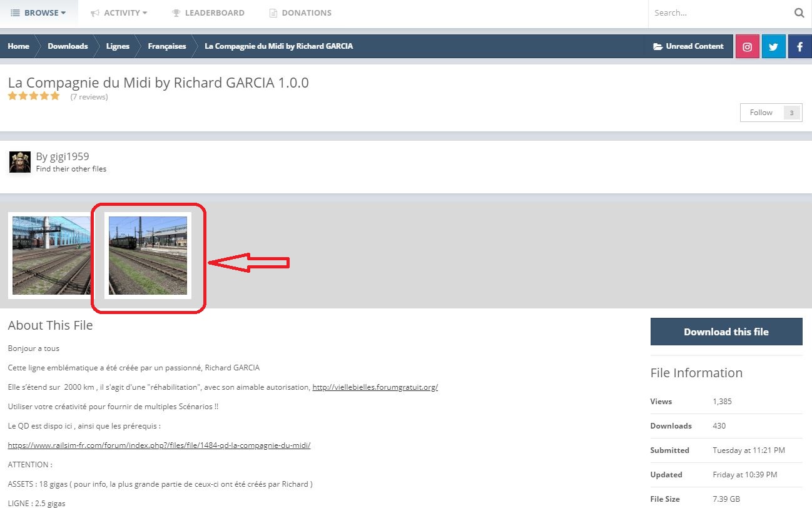This screenshot has height=508, width=812.
Task: Select the File Information heading
Action: tap(696, 373)
